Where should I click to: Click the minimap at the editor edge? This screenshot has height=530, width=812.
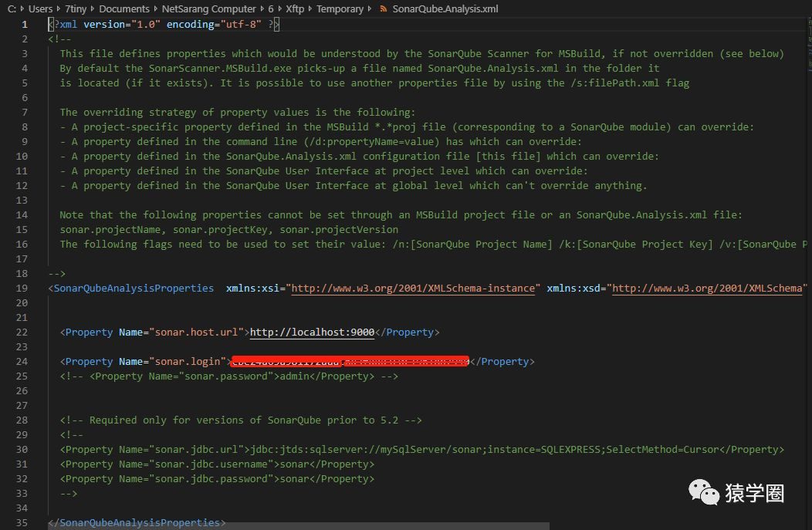(809, 44)
